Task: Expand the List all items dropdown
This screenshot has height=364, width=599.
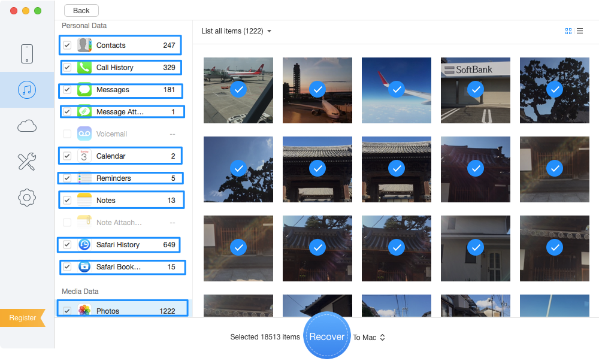Action: [x=237, y=31]
